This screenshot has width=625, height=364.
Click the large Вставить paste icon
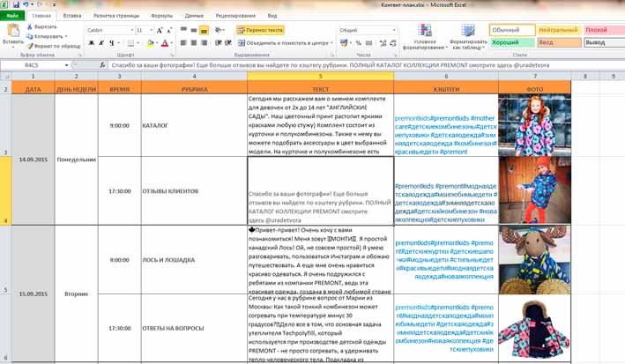point(13,30)
